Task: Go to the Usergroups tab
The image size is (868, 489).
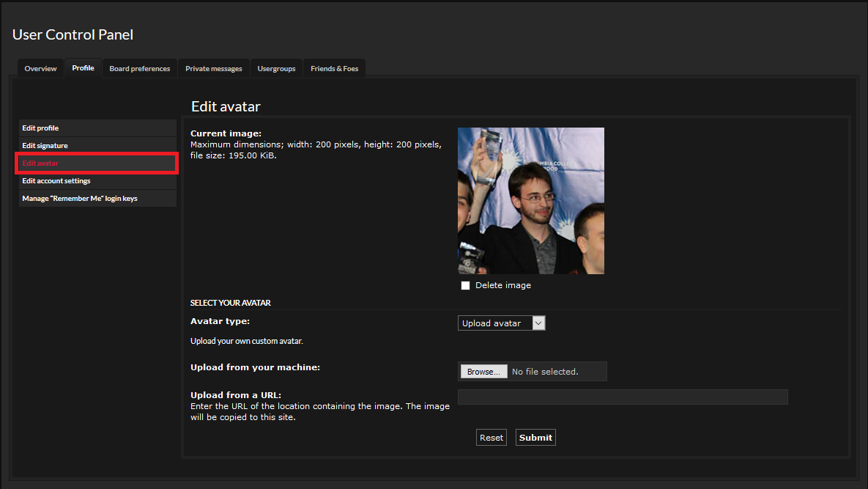Action: pos(276,69)
